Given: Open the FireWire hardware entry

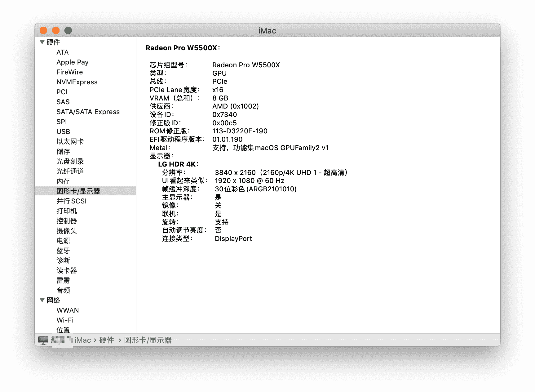Looking at the screenshot, I should (69, 72).
